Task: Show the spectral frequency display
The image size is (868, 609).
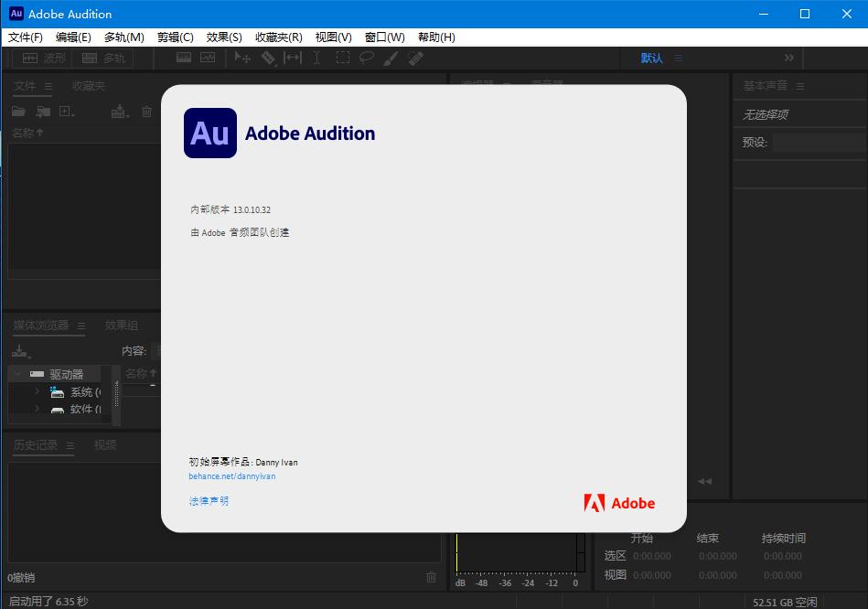Action: click(184, 58)
